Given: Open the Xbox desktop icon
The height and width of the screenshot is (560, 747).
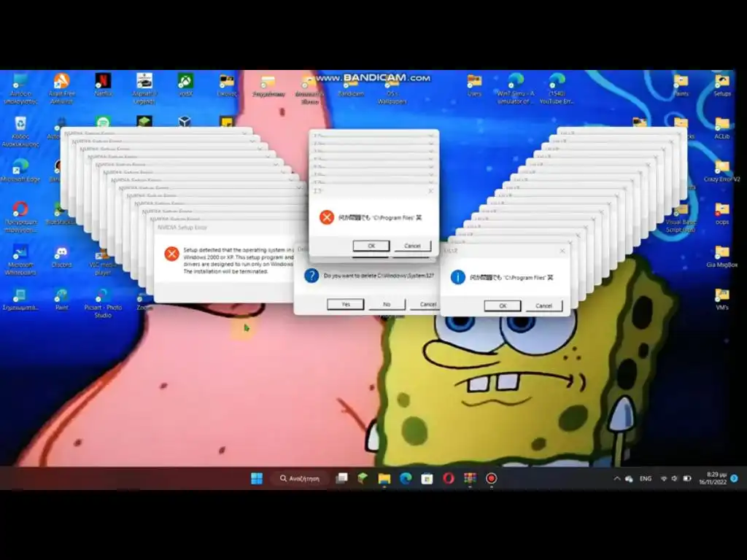Looking at the screenshot, I should click(185, 85).
